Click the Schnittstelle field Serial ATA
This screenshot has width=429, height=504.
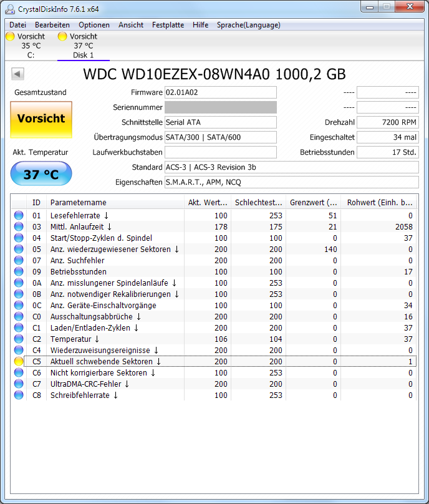pyautogui.click(x=221, y=122)
